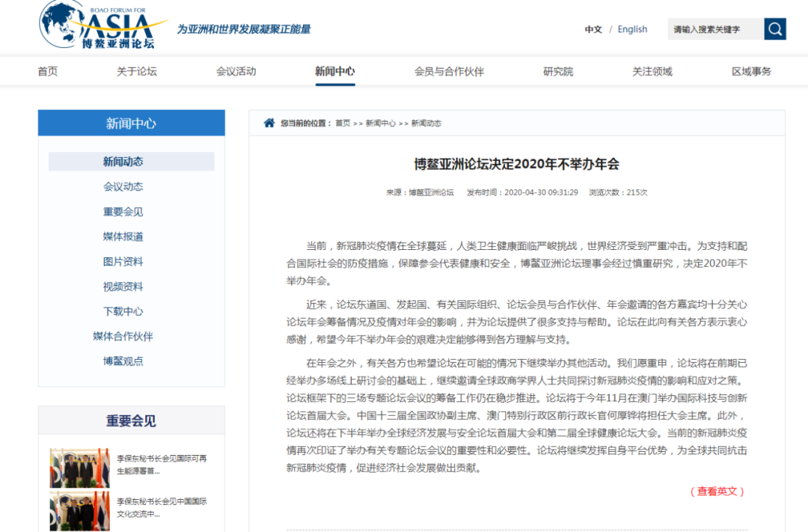Open the 研究院 navigation item
This screenshot has width=808, height=532.
pos(558,71)
